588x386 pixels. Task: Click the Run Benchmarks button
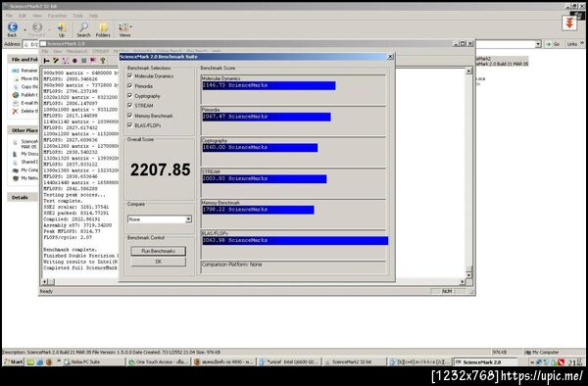point(158,251)
